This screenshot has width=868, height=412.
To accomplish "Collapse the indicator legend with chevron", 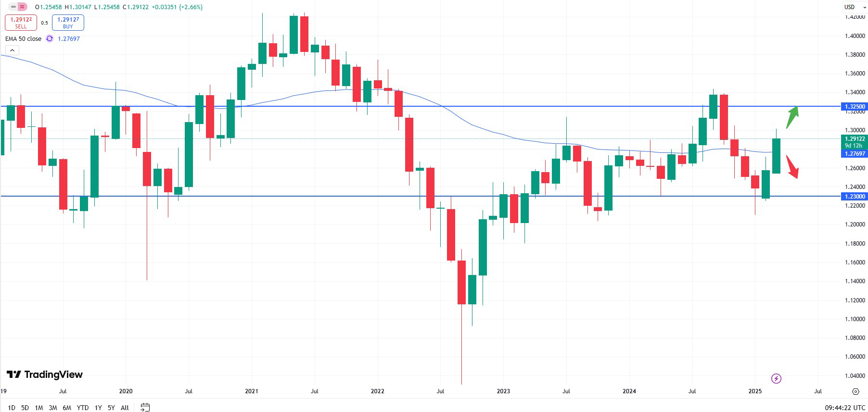I will [x=12, y=50].
